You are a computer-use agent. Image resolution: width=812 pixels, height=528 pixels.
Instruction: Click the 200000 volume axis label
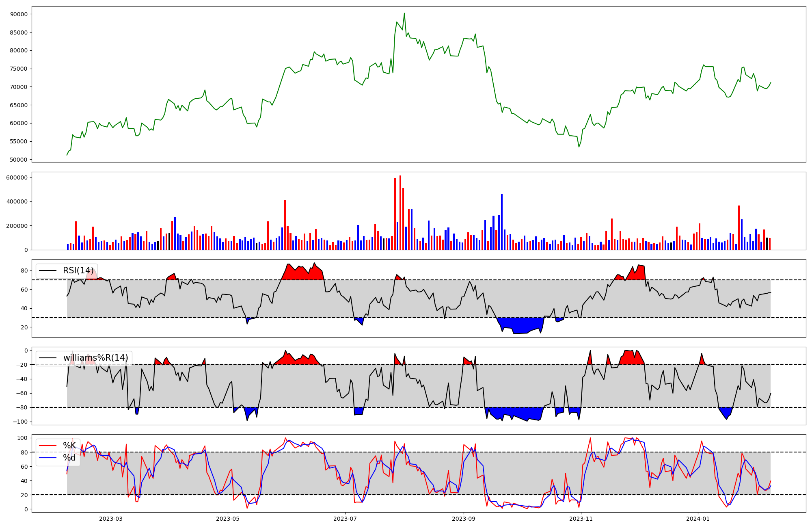[17, 226]
